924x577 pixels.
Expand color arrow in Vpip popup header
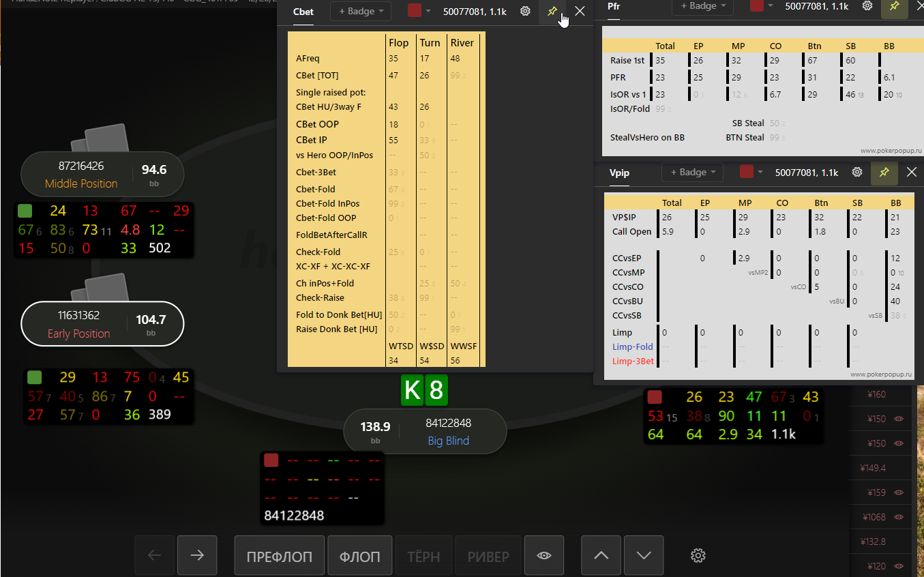click(760, 172)
